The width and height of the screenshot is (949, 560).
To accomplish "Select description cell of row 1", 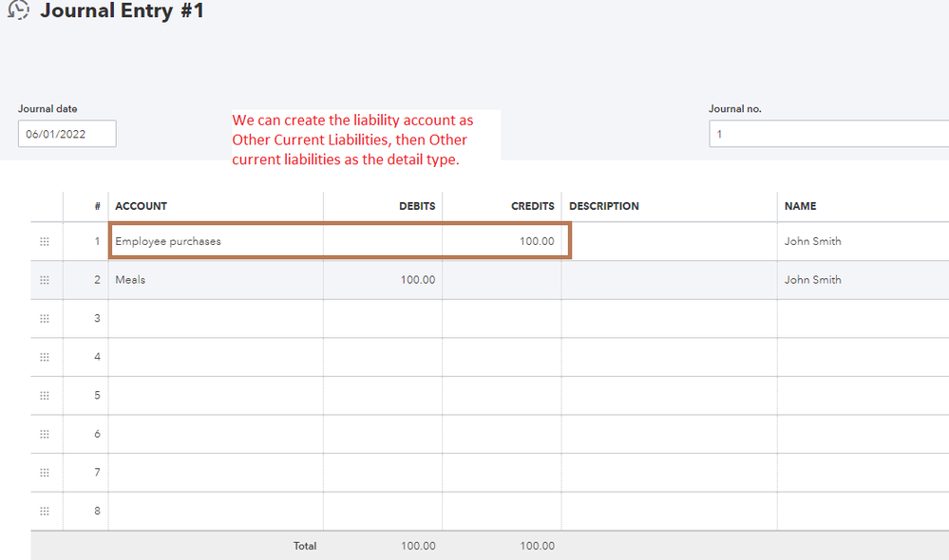I will coord(670,241).
